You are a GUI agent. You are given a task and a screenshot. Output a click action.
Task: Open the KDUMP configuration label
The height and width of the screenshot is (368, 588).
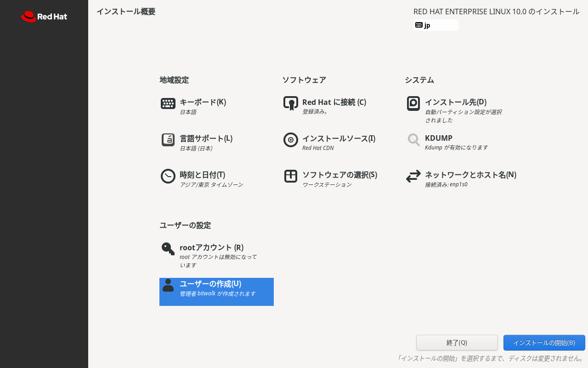pyautogui.click(x=439, y=138)
